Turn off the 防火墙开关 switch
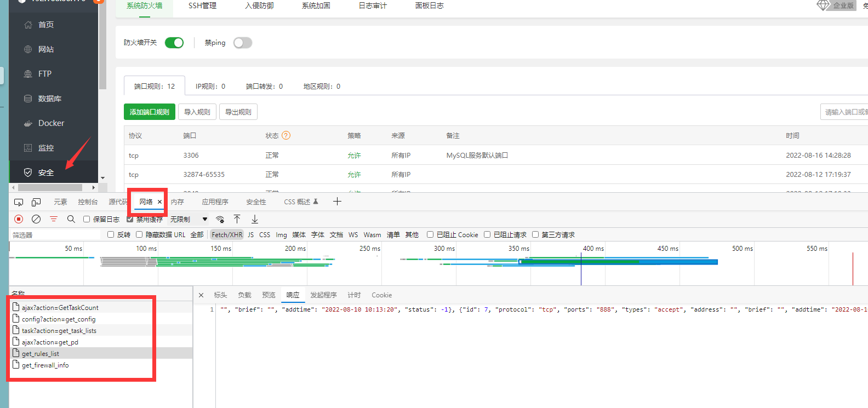The width and height of the screenshot is (868, 408). pyautogui.click(x=174, y=43)
